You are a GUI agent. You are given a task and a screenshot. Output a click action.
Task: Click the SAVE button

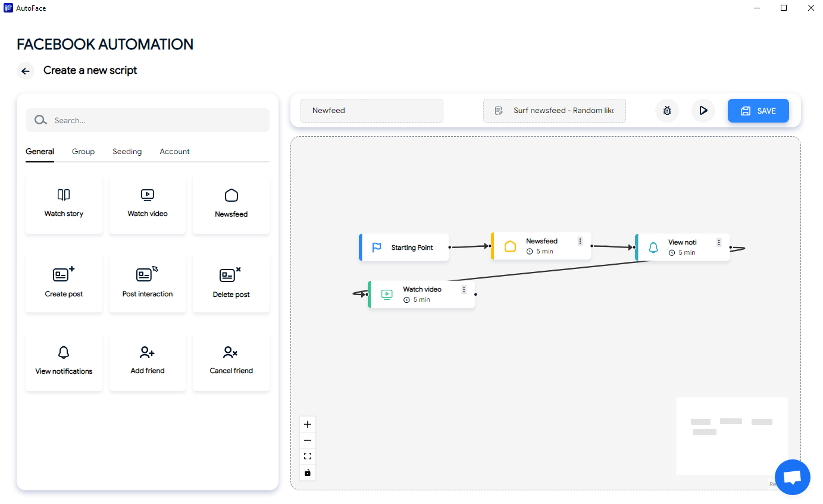758,111
